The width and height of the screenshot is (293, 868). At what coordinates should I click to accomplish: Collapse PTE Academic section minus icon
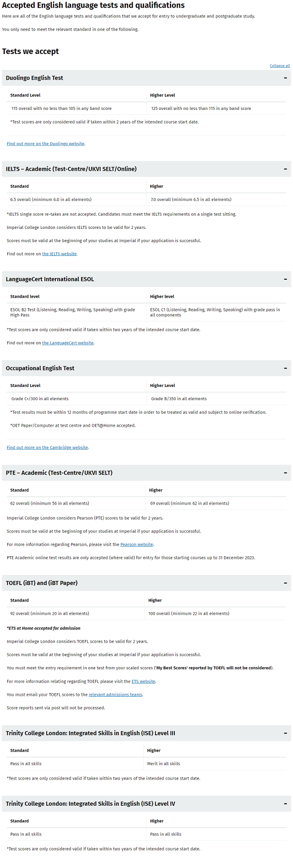pos(285,473)
